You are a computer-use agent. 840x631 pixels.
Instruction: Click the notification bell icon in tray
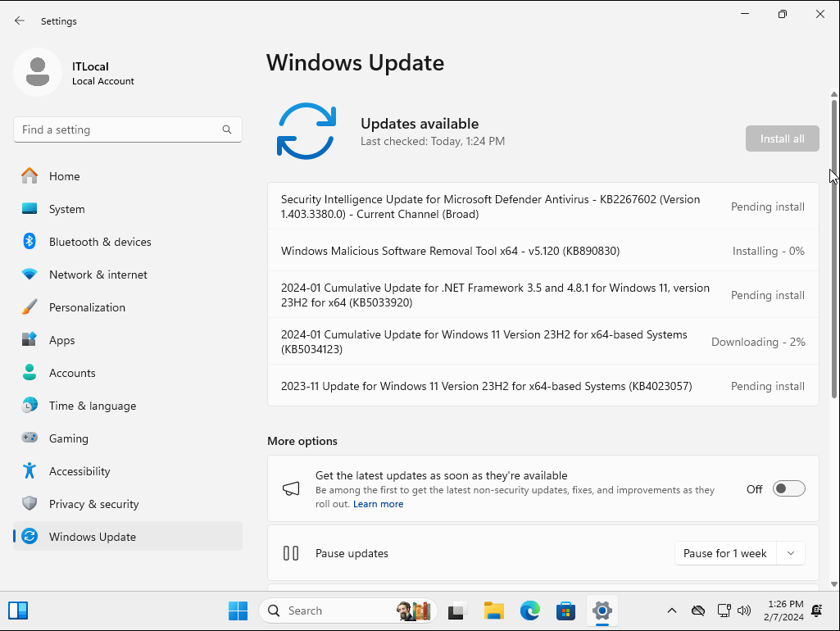point(817,611)
